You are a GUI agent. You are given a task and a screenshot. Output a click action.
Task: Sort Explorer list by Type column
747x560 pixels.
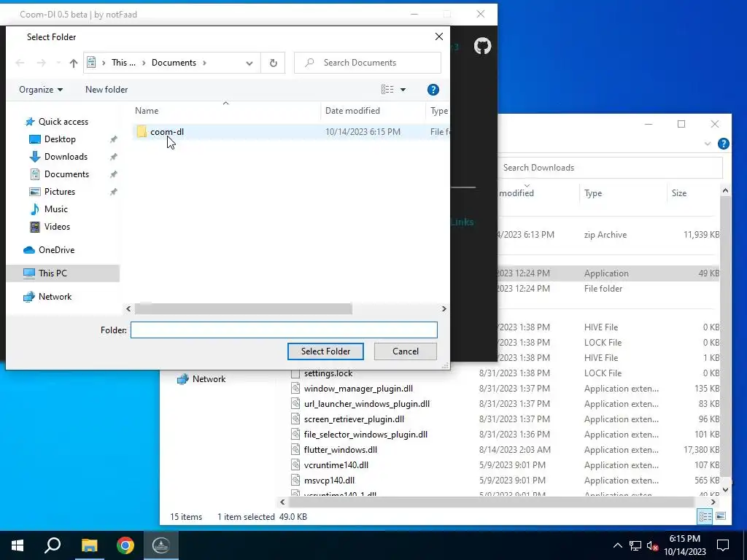(x=593, y=193)
